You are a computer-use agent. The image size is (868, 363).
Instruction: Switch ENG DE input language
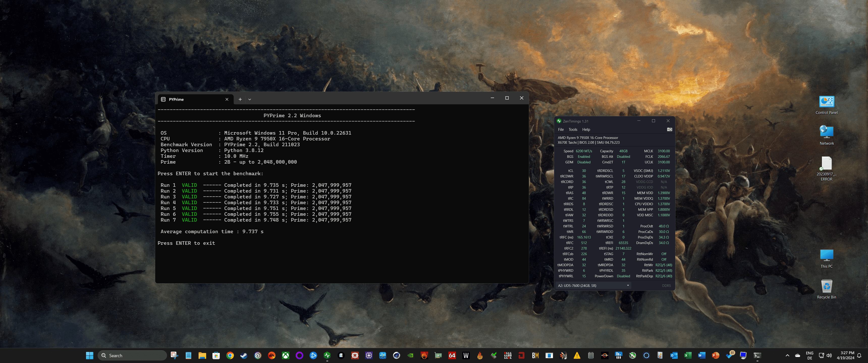tap(809, 355)
